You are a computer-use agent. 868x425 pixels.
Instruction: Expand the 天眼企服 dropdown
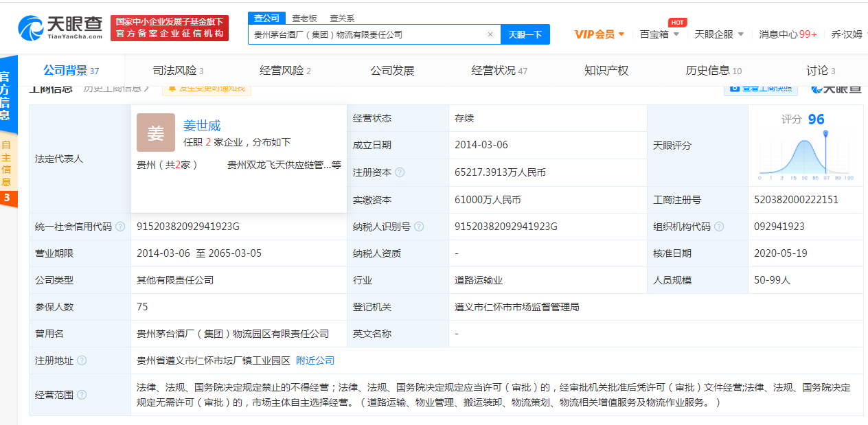click(719, 34)
